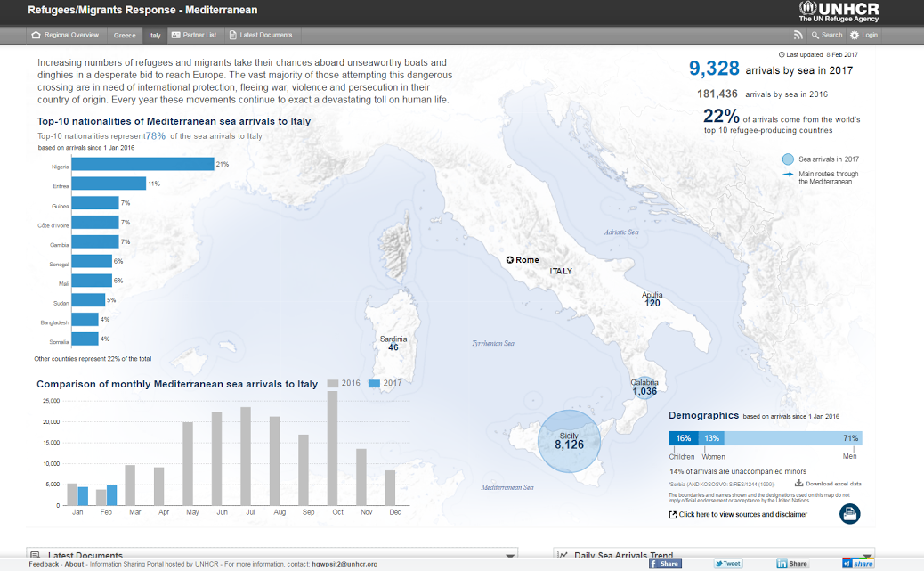This screenshot has height=571, width=924.
Task: Toggle the 2017 series in chart legend
Action: point(386,383)
